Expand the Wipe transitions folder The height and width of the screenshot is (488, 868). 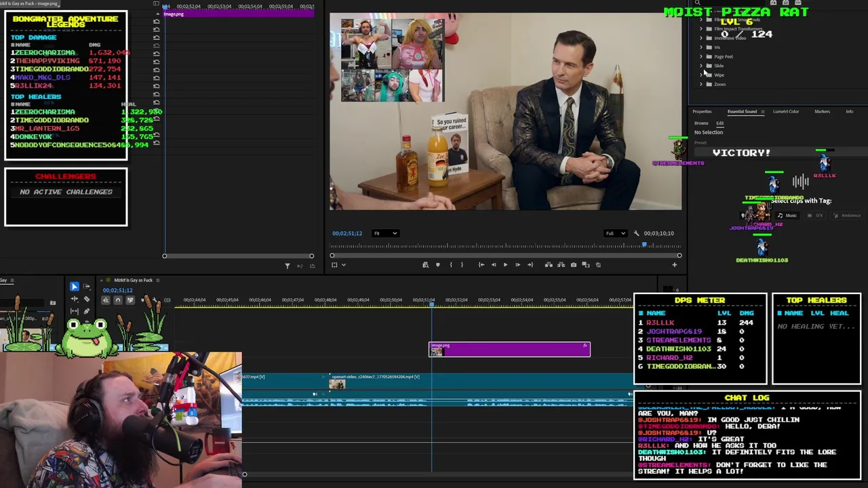[701, 75]
